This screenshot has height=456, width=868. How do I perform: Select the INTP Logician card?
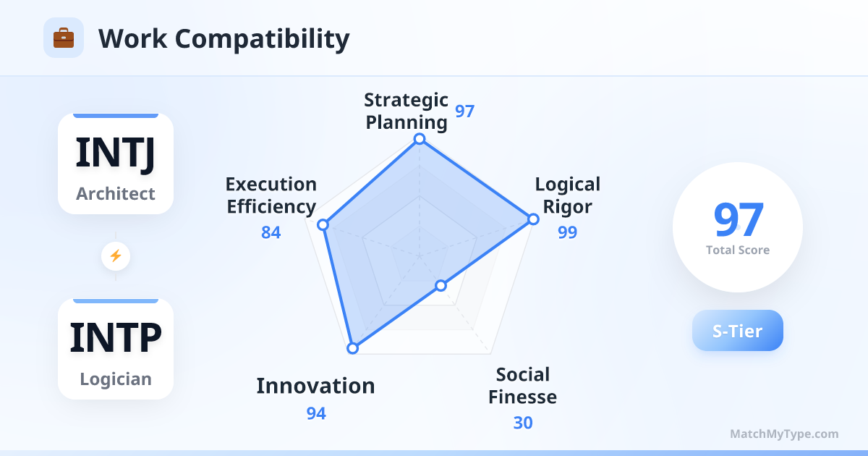coord(116,349)
